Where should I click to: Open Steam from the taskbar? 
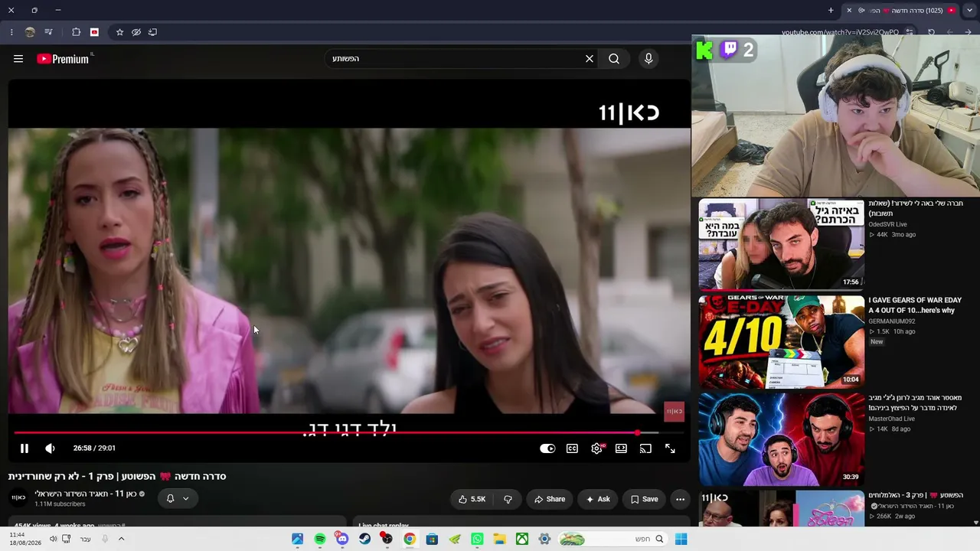365,540
